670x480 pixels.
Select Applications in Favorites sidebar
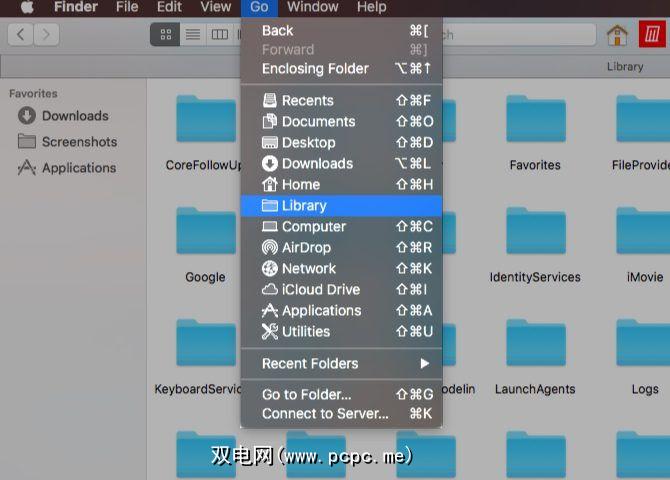(x=67, y=168)
